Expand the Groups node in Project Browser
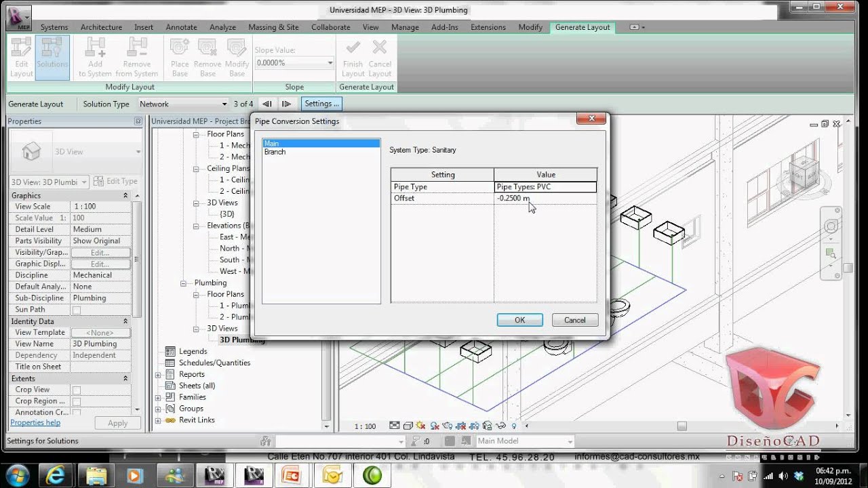Screen dimensions: 868x488 (x=158, y=409)
